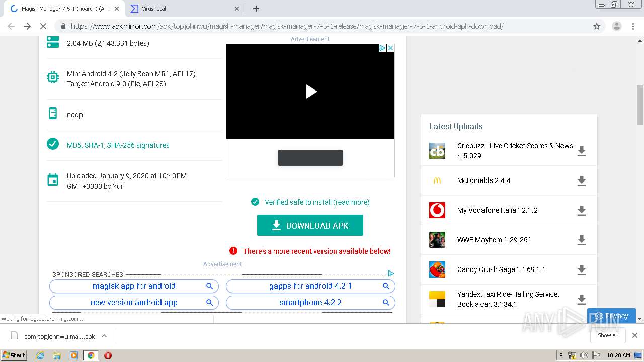The height and width of the screenshot is (362, 644).
Task: Open the Chrome three-dot menu
Action: pos(633,26)
